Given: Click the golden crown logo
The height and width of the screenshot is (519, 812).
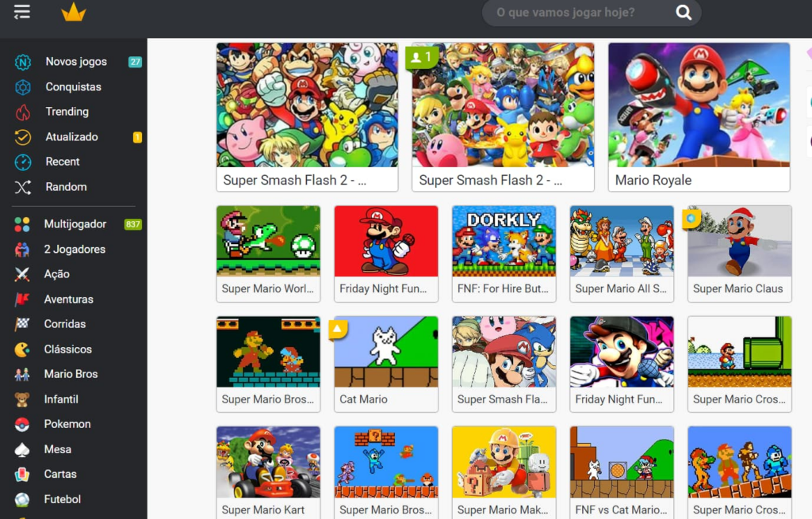Looking at the screenshot, I should point(74,12).
